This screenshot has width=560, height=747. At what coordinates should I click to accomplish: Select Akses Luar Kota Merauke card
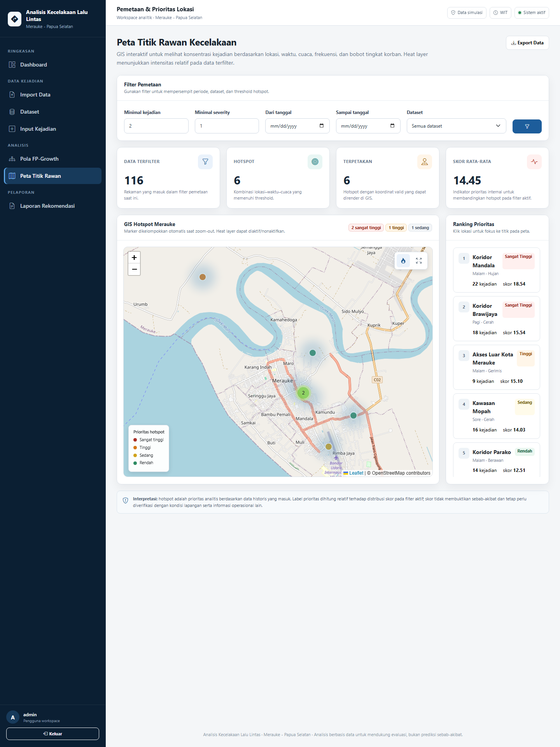pyautogui.click(x=497, y=367)
